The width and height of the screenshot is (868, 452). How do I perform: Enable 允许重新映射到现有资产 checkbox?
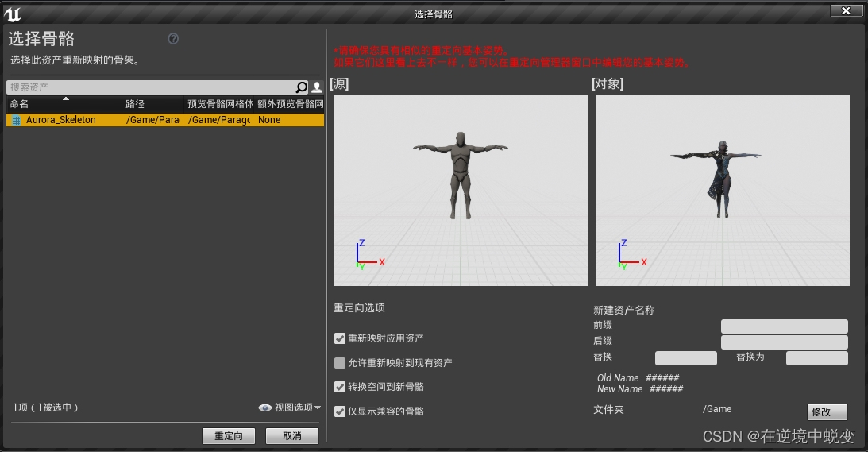[340, 363]
